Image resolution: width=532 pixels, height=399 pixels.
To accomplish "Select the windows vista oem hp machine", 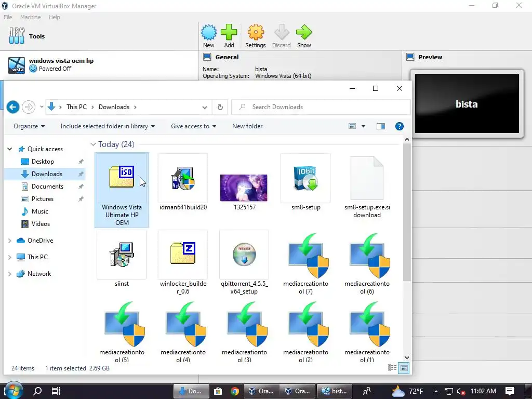I will click(99, 65).
